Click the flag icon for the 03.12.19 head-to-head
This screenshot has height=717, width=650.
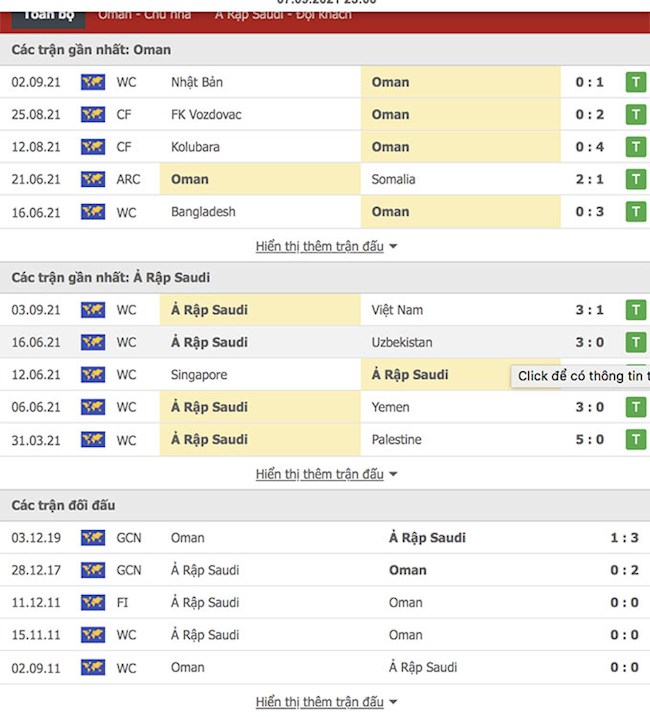click(93, 538)
